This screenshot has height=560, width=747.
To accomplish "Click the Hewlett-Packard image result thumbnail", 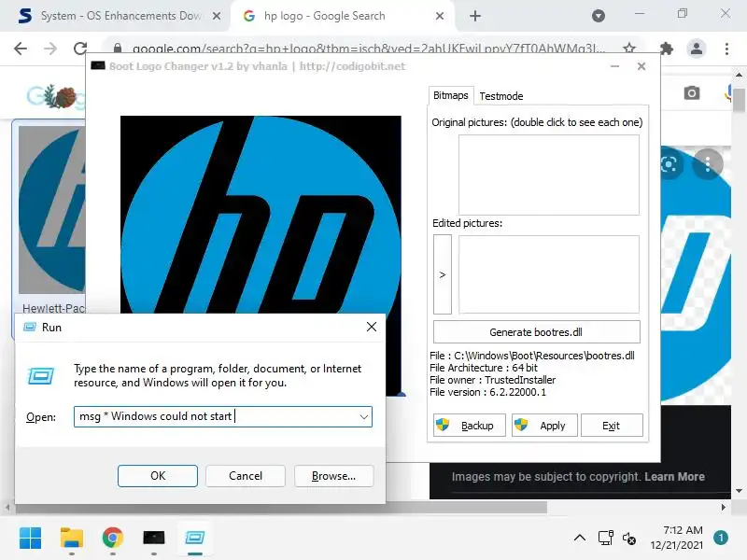I will (51, 209).
